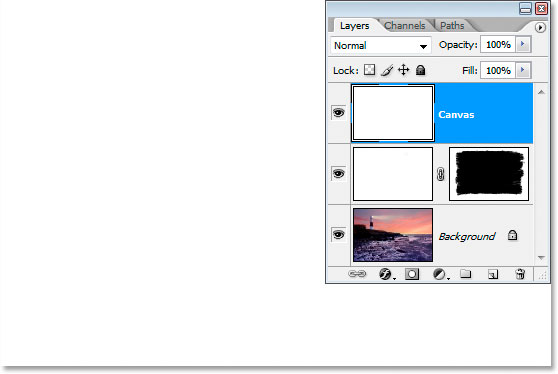The height and width of the screenshot is (374, 558).
Task: Create new adjustment layer from footer icon
Action: (439, 274)
